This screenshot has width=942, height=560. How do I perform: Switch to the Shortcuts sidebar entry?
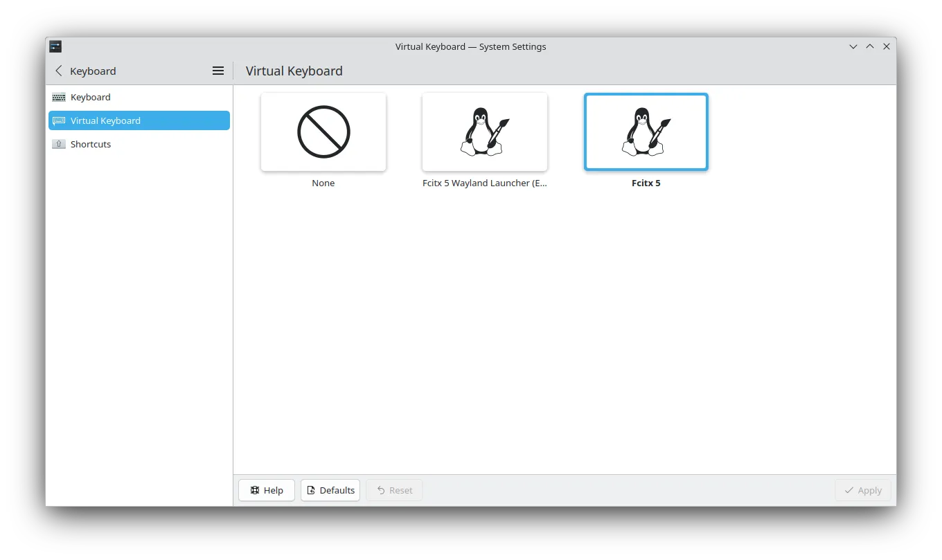pos(91,144)
